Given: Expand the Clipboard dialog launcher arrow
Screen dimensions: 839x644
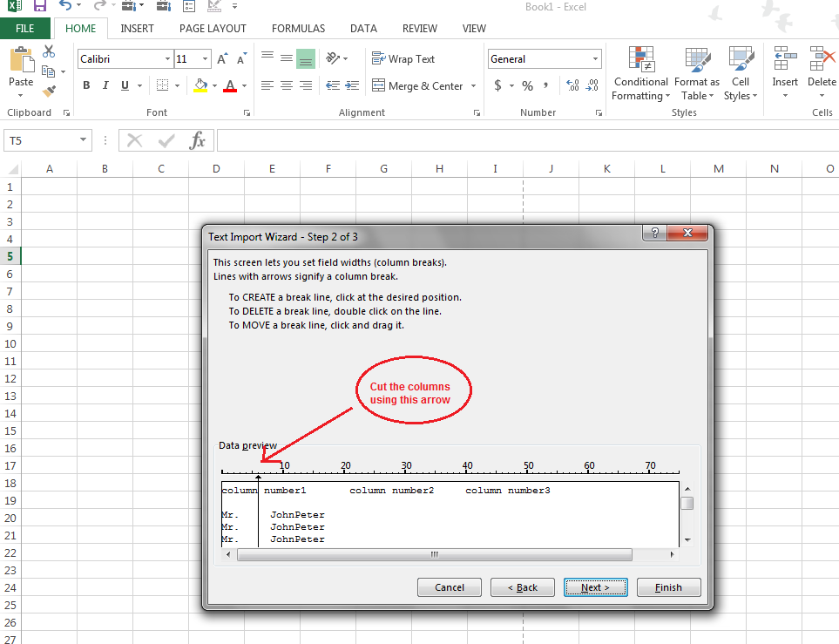Looking at the screenshot, I should 67,112.
